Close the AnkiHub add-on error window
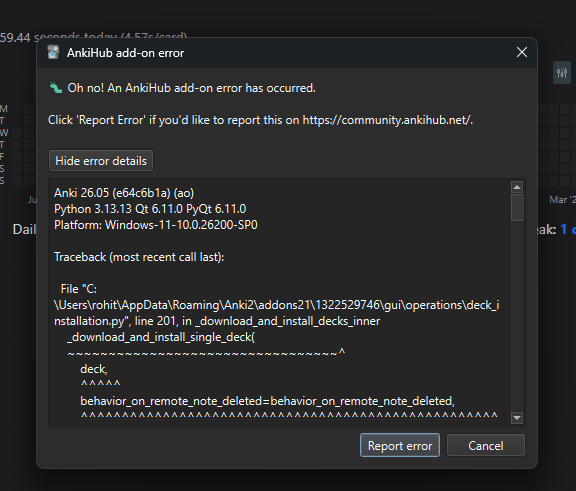The height and width of the screenshot is (491, 576). 522,52
